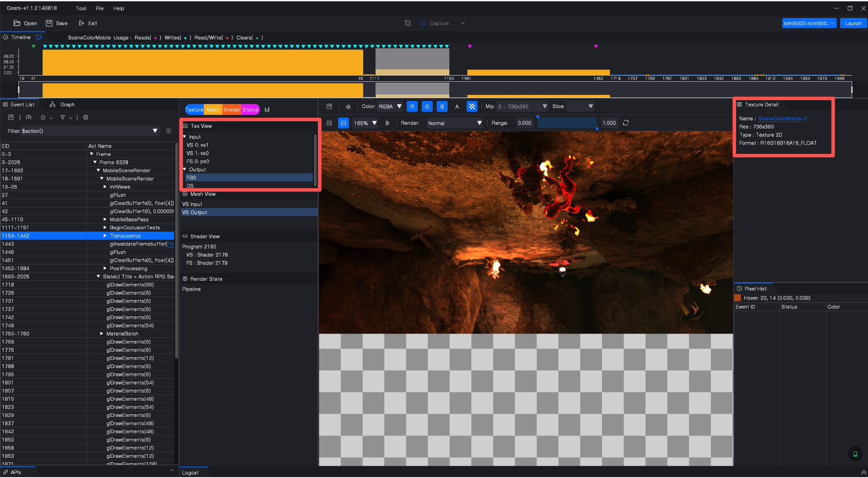
Task: Switch to the Event List tab
Action: (x=19, y=105)
